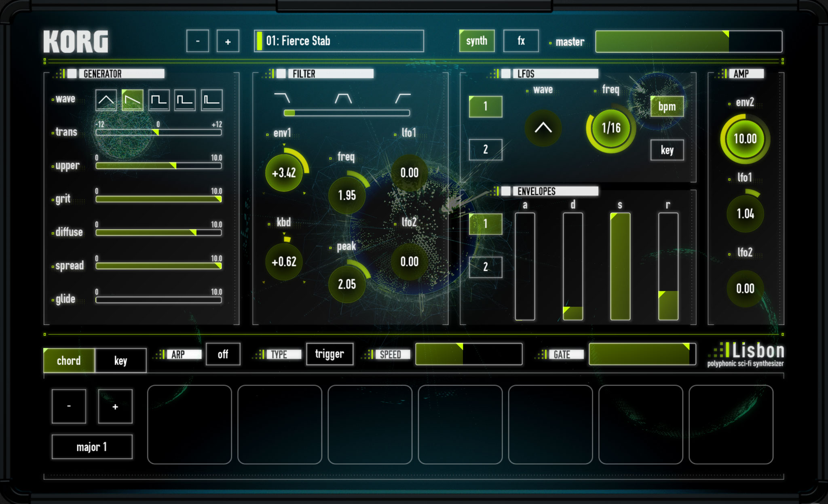Change arpeggiator mode from off

point(223,354)
